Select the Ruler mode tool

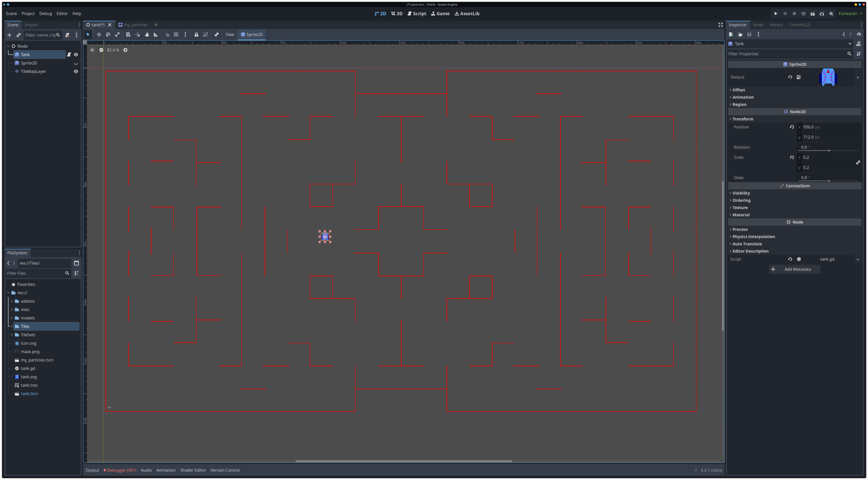click(156, 35)
